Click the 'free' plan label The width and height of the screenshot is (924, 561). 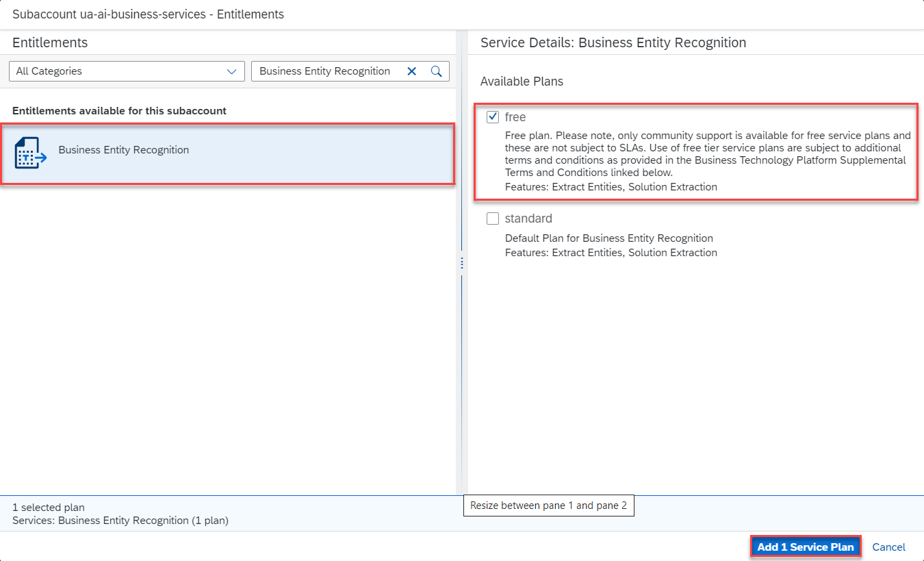(x=515, y=117)
